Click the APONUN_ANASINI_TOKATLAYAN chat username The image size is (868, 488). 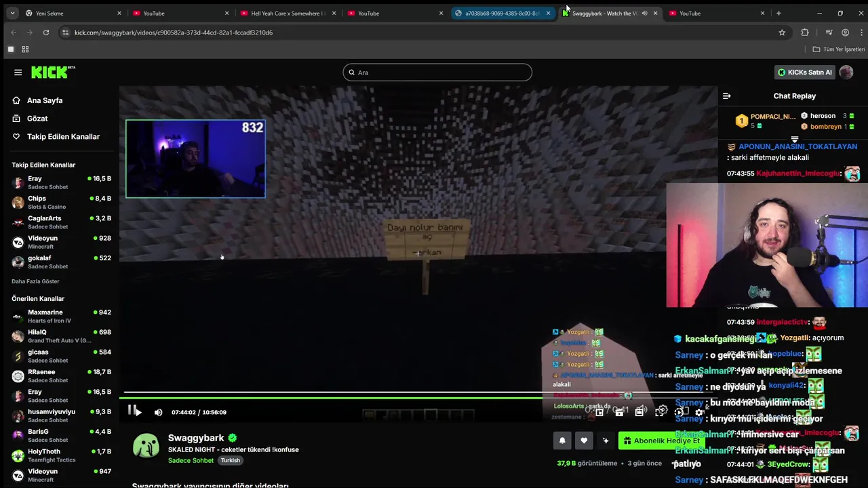click(798, 146)
